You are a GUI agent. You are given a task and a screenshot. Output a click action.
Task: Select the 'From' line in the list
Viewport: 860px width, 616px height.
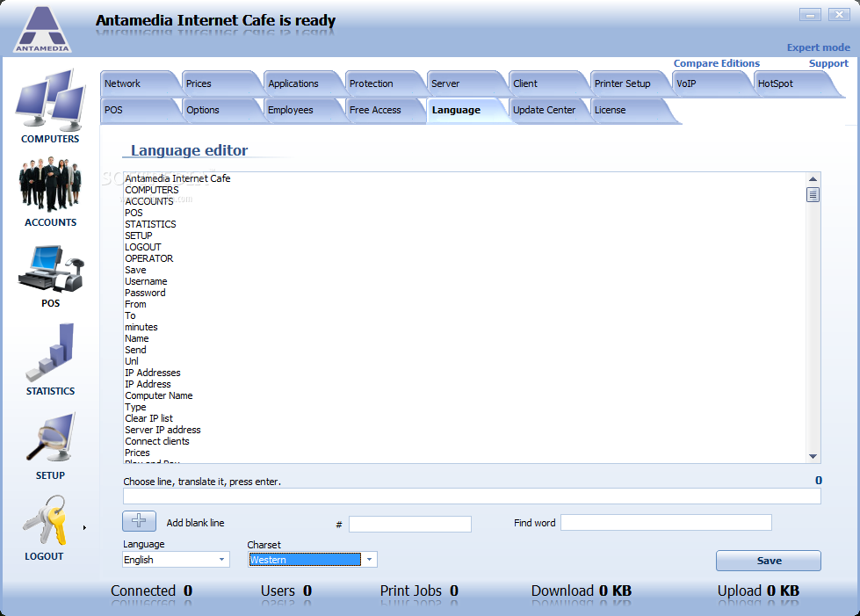click(135, 304)
